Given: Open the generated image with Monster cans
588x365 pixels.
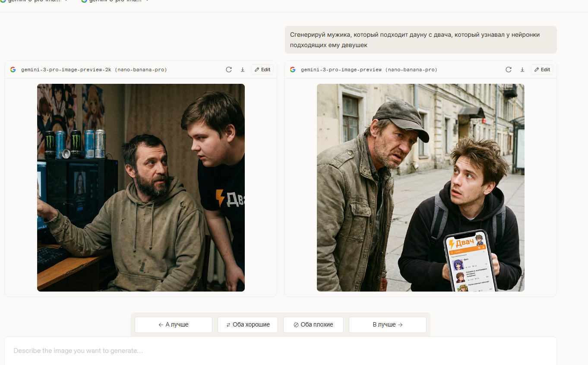Looking at the screenshot, I should pyautogui.click(x=141, y=187).
